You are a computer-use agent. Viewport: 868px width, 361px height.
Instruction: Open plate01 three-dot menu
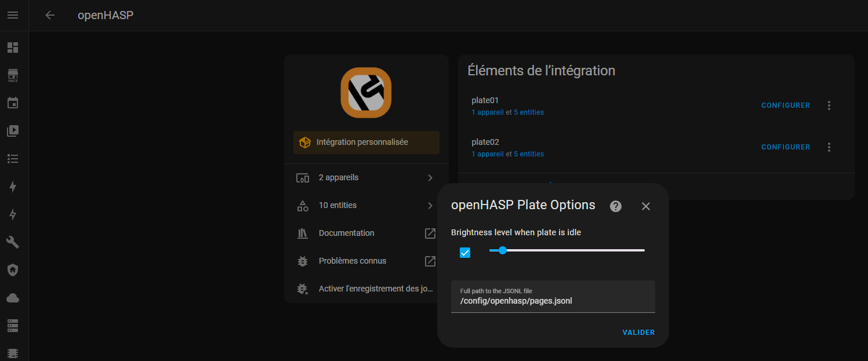click(x=829, y=105)
